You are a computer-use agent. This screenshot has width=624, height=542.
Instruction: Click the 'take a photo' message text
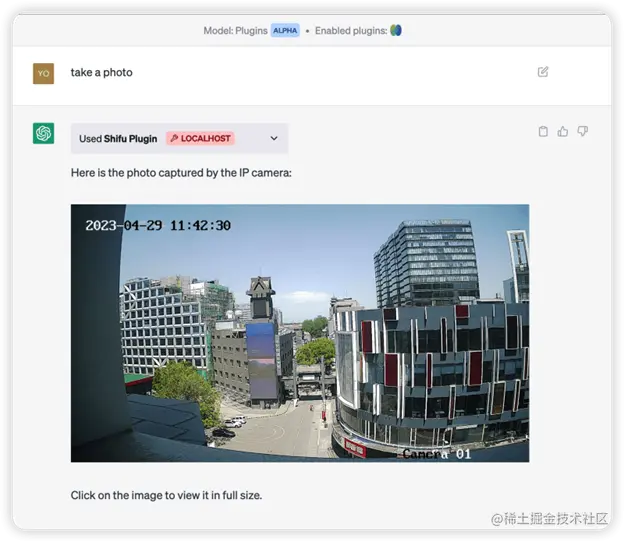(101, 72)
